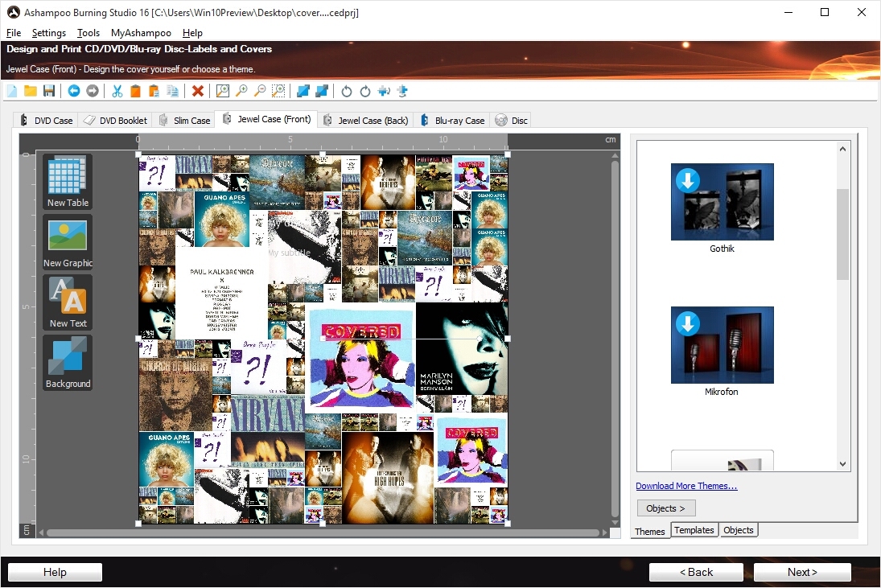The height and width of the screenshot is (588, 881).
Task: Switch to the DVD Booklet tab
Action: tap(115, 120)
